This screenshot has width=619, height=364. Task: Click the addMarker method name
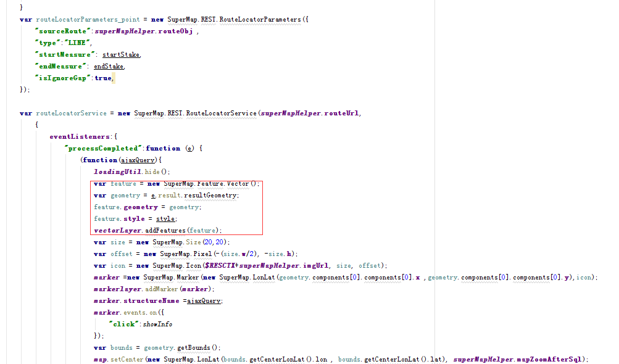point(161,289)
